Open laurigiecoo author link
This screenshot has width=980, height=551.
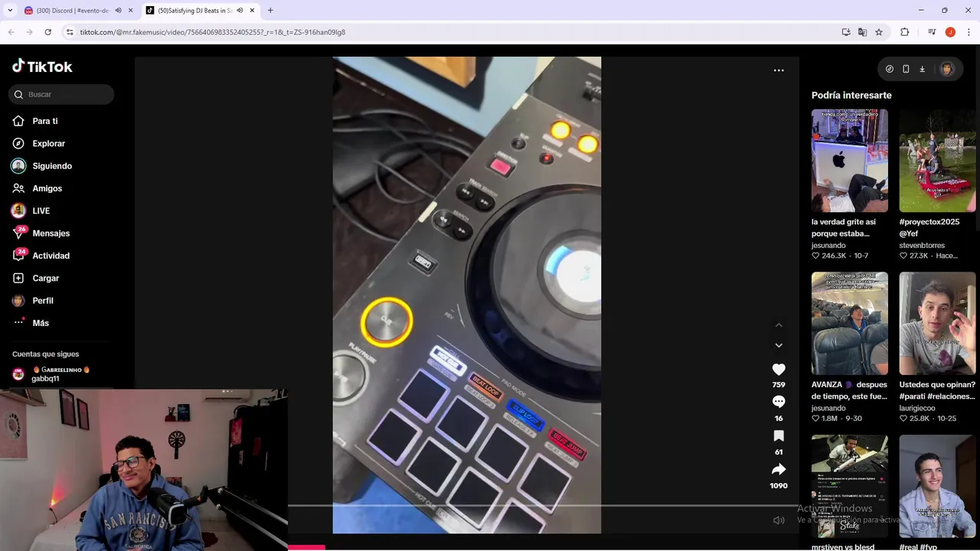click(916, 409)
